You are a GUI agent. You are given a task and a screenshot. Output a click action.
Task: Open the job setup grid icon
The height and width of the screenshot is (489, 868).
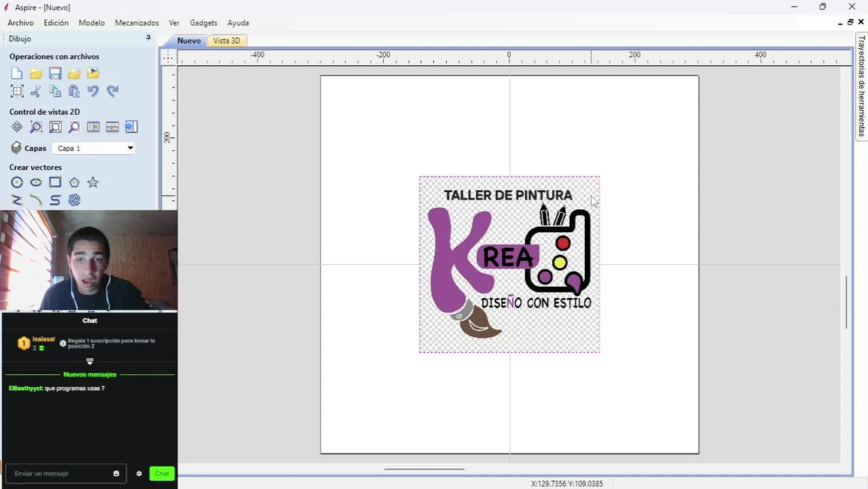(x=17, y=91)
